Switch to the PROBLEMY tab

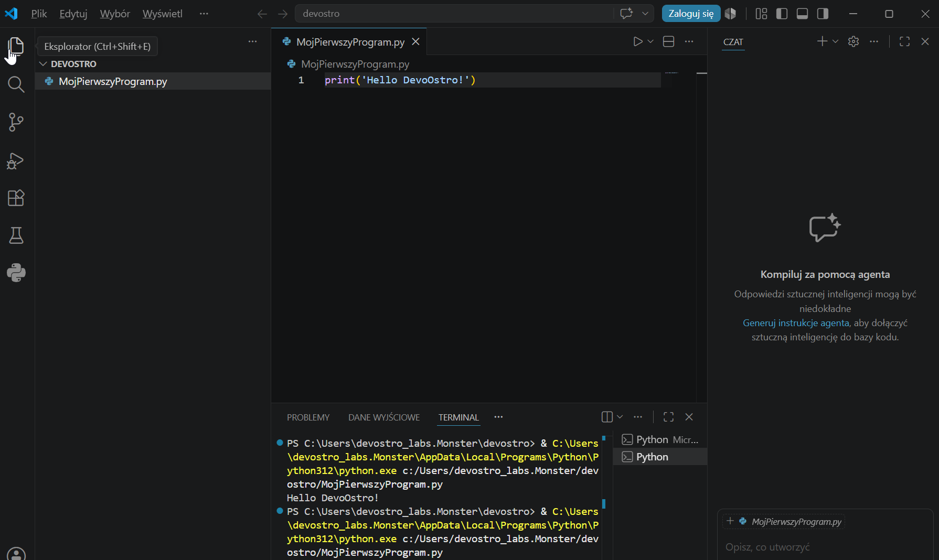(x=308, y=417)
